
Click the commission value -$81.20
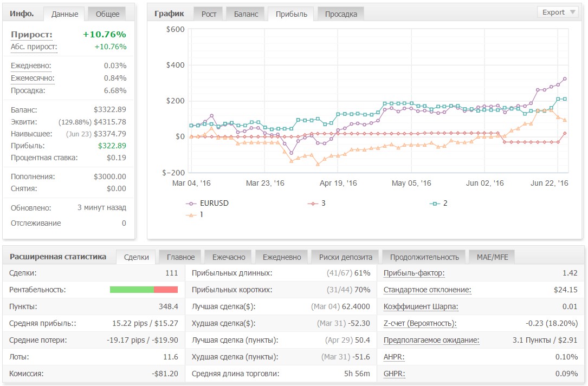pyautogui.click(x=165, y=374)
